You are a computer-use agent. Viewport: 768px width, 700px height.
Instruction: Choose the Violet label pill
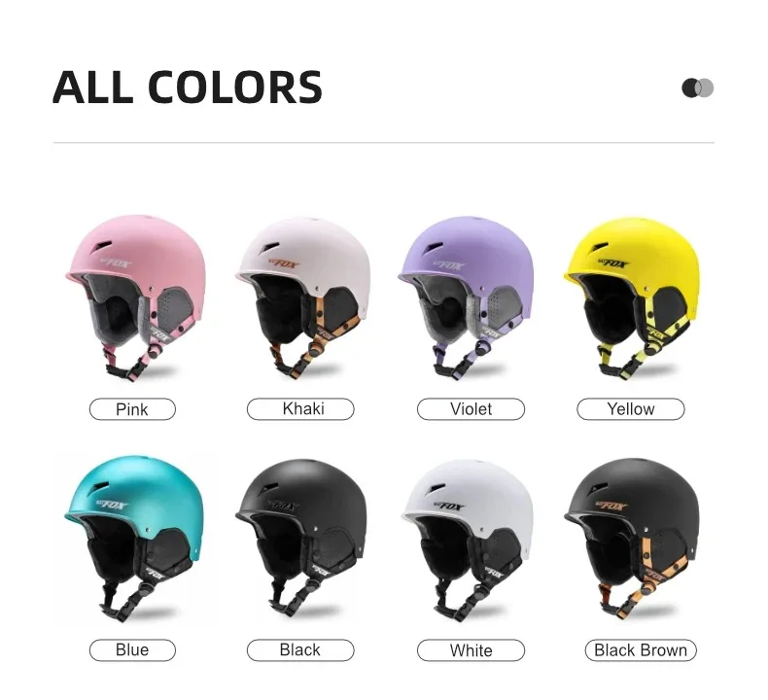[x=471, y=409]
